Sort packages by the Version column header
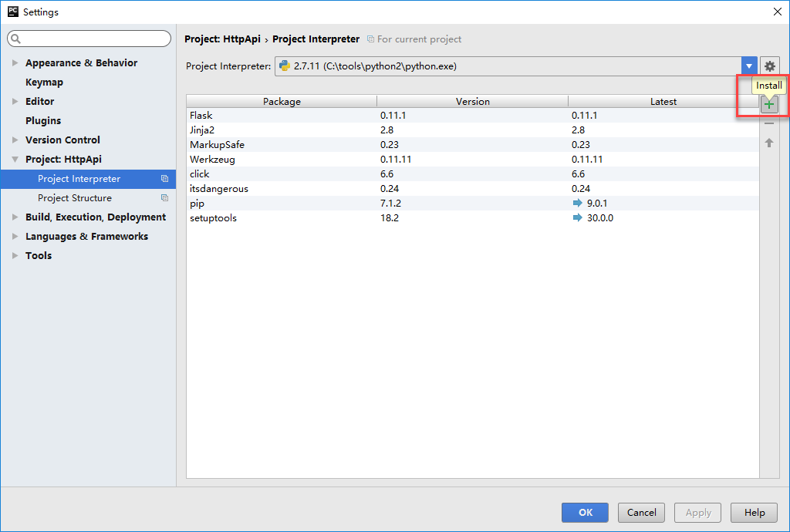 (x=472, y=102)
